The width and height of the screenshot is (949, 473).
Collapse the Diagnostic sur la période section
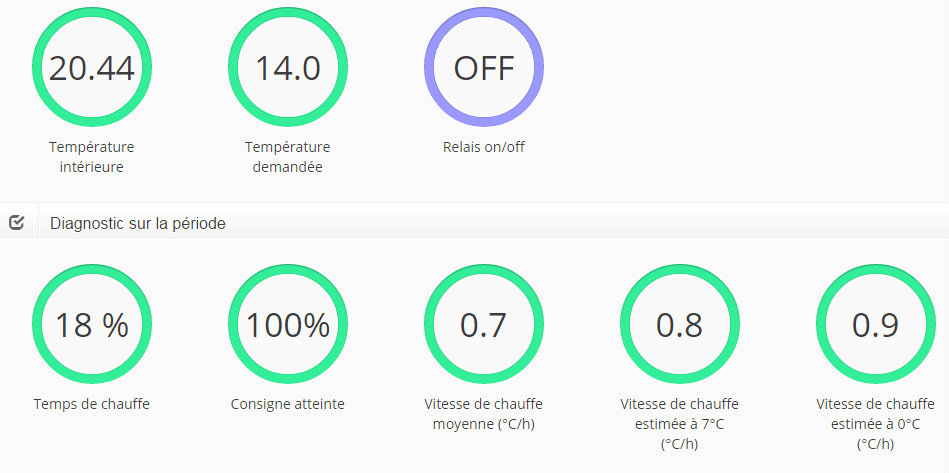coord(138,224)
